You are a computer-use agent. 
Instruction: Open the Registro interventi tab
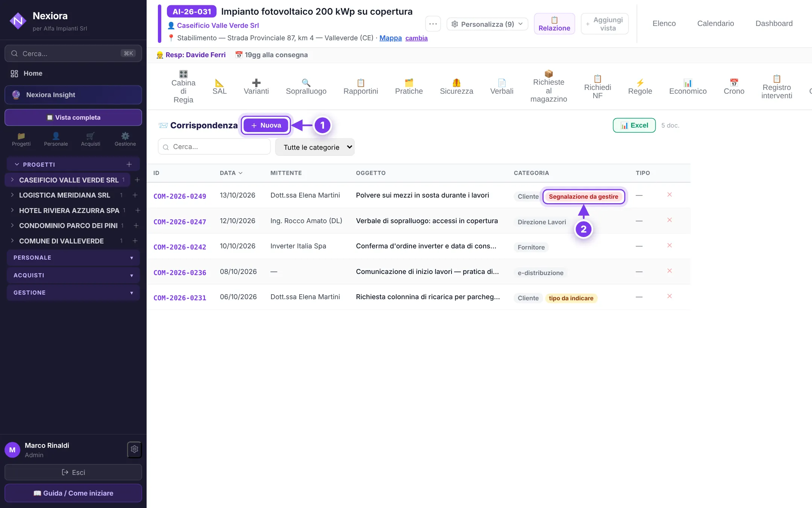[x=776, y=87]
